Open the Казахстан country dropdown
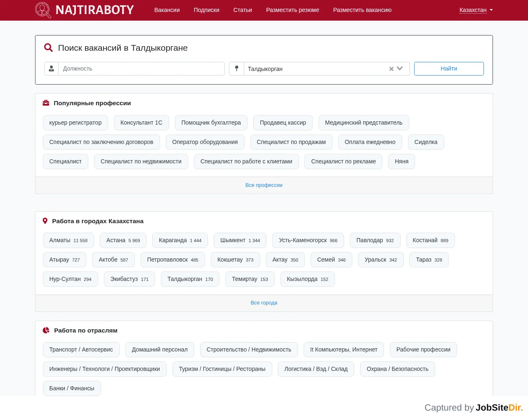 pyautogui.click(x=476, y=10)
